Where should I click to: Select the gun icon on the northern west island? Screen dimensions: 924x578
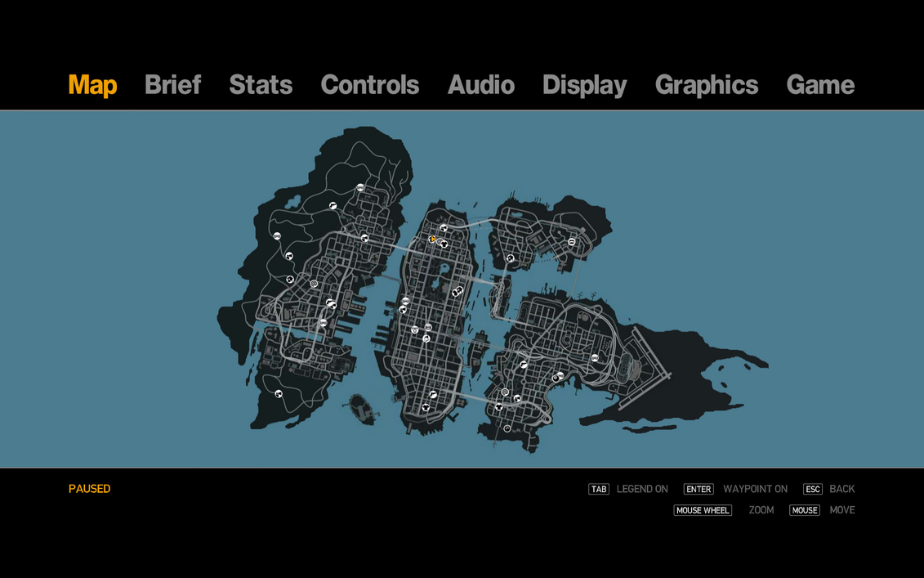click(333, 206)
